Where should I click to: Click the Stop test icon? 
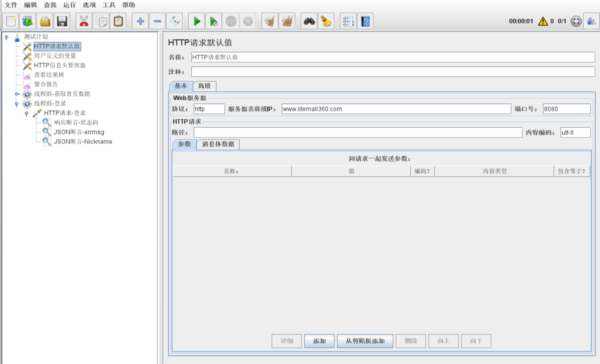click(x=231, y=21)
